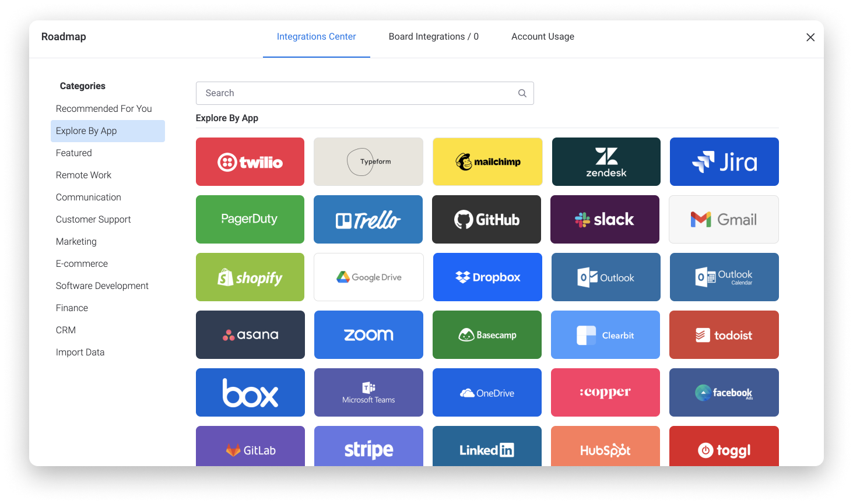Viewport: 853px width, 504px height.
Task: Open the Clearbit integration tile
Action: click(x=605, y=334)
